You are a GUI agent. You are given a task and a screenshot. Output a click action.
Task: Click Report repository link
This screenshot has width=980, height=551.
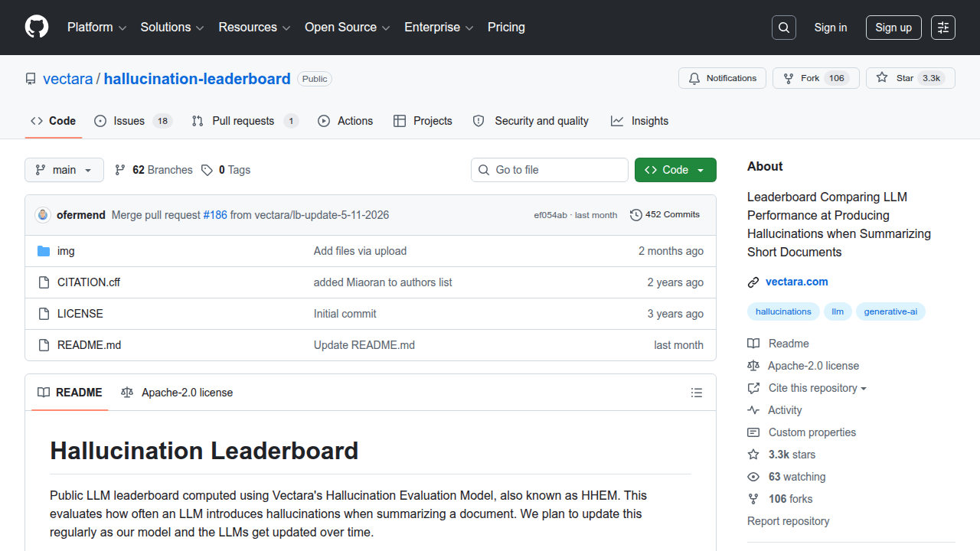pyautogui.click(x=789, y=521)
